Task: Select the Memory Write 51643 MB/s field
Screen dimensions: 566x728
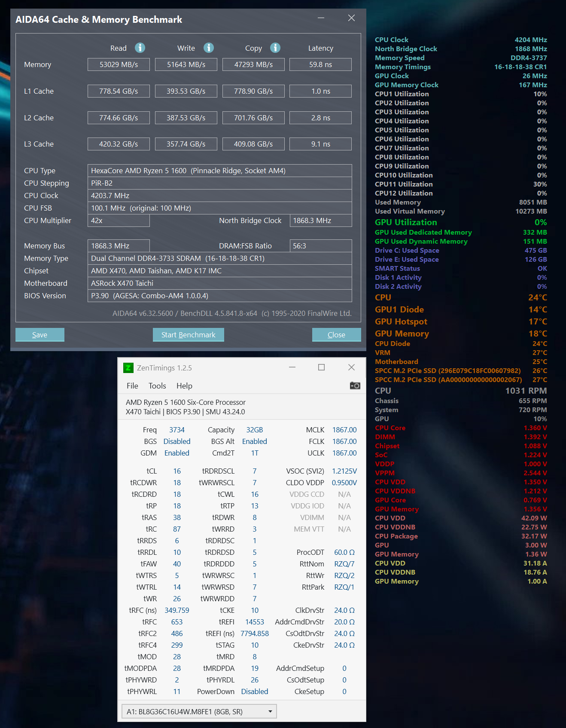Action: point(186,64)
